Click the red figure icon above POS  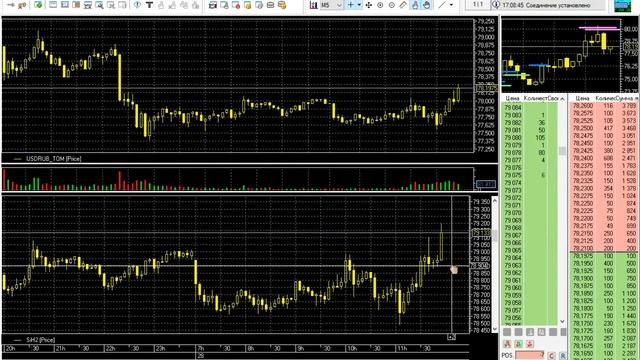coord(507,344)
